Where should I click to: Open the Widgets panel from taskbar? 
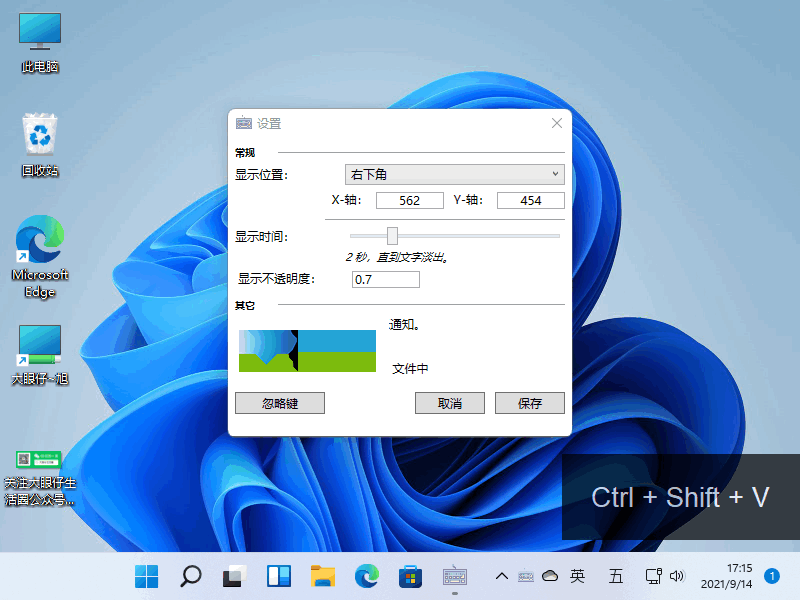[x=278, y=576]
